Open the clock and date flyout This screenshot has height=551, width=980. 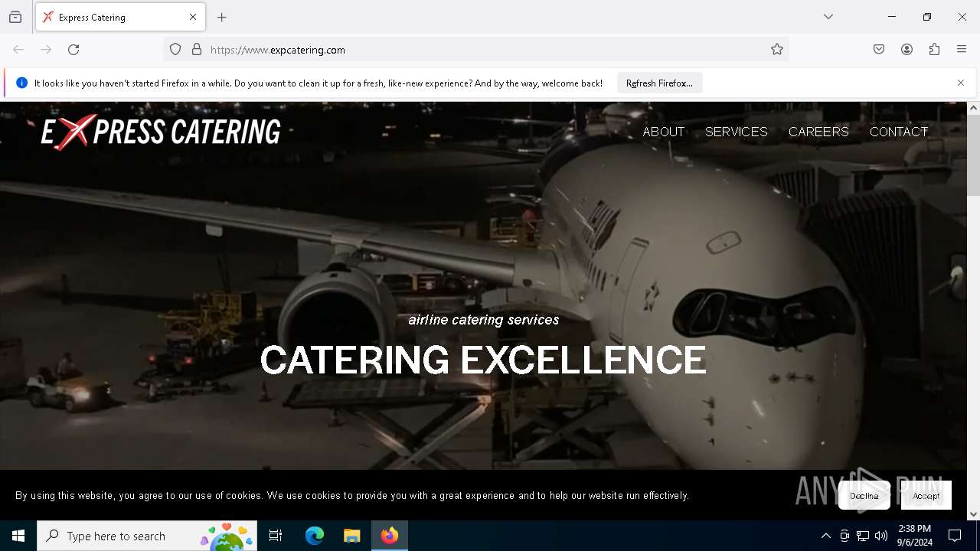pos(914,536)
